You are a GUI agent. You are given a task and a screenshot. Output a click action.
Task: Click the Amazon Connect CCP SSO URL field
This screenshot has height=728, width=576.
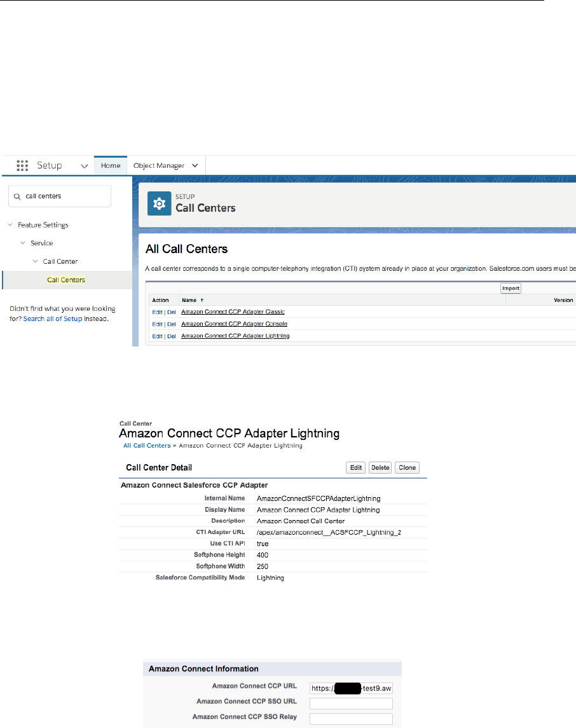pos(352,703)
